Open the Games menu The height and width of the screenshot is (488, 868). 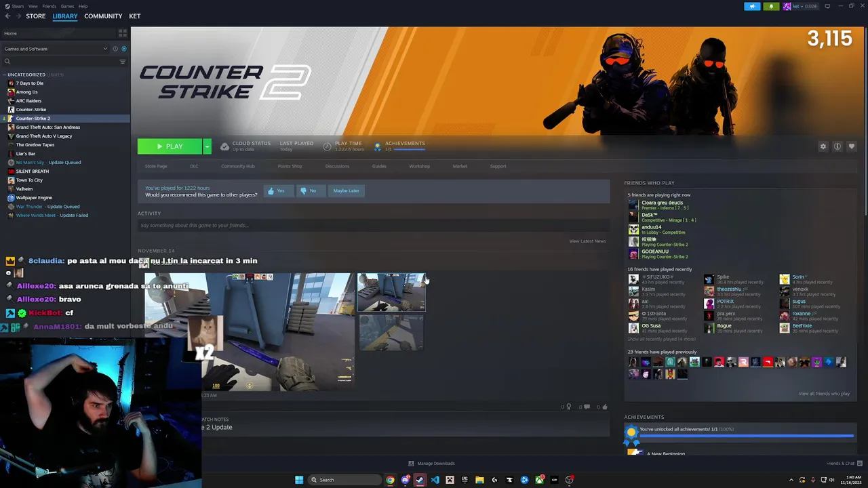tap(67, 6)
